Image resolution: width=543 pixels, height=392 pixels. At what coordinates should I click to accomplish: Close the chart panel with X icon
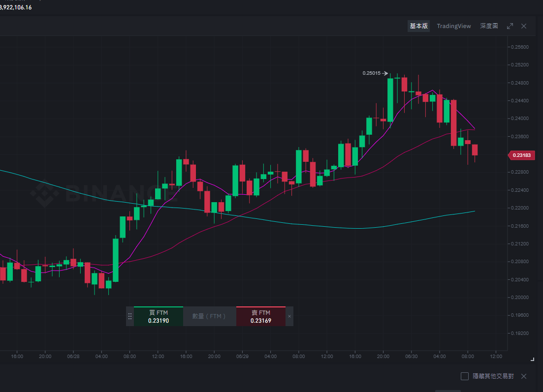(524, 26)
